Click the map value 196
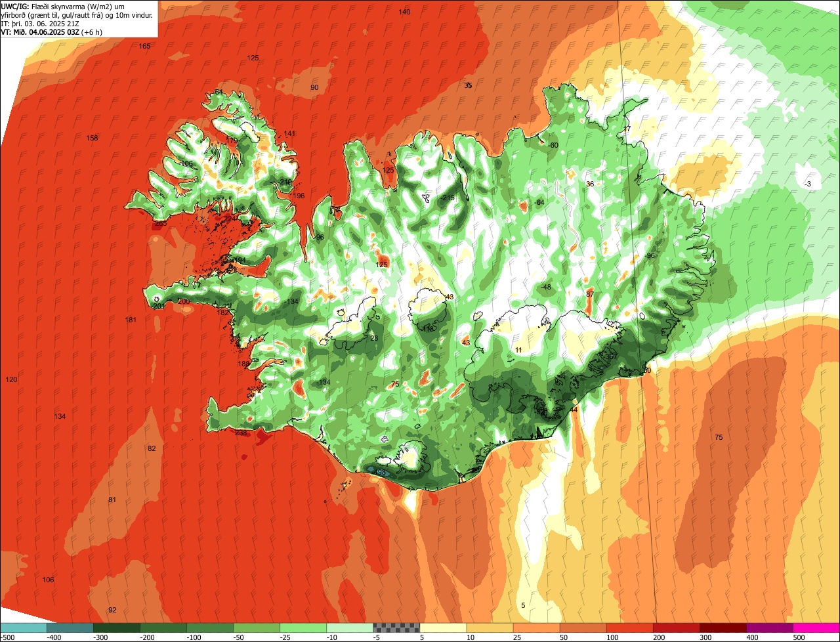 [x=299, y=196]
